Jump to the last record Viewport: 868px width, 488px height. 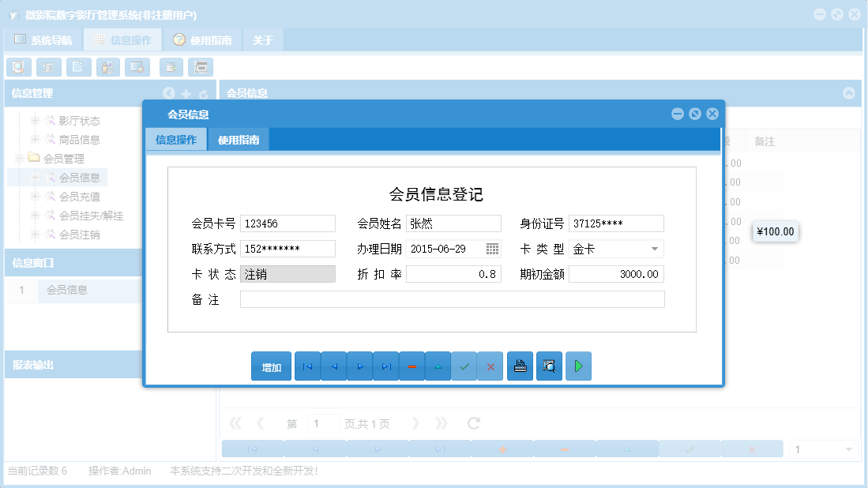pyautogui.click(x=385, y=366)
